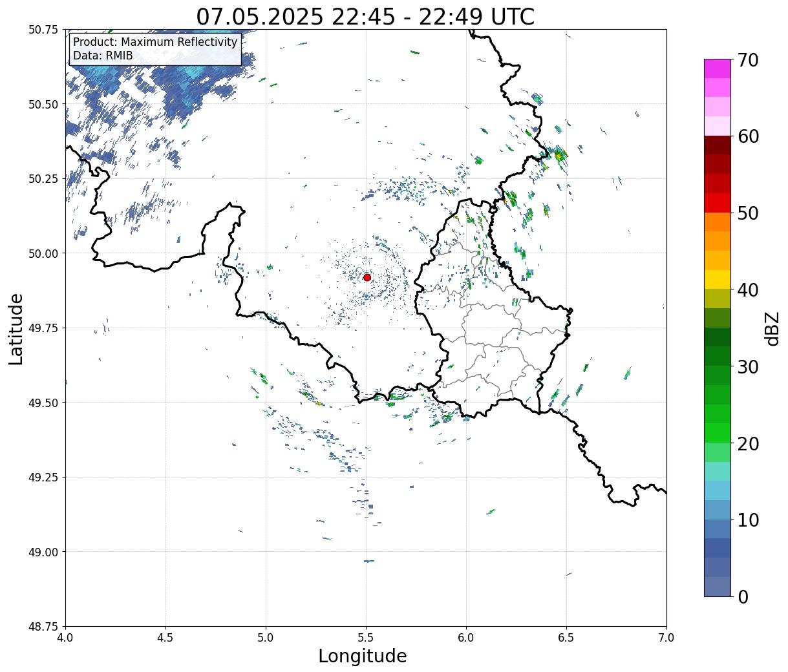The image size is (788, 672).
Task: Click longitude tick label 4.0
Action: click(x=65, y=638)
